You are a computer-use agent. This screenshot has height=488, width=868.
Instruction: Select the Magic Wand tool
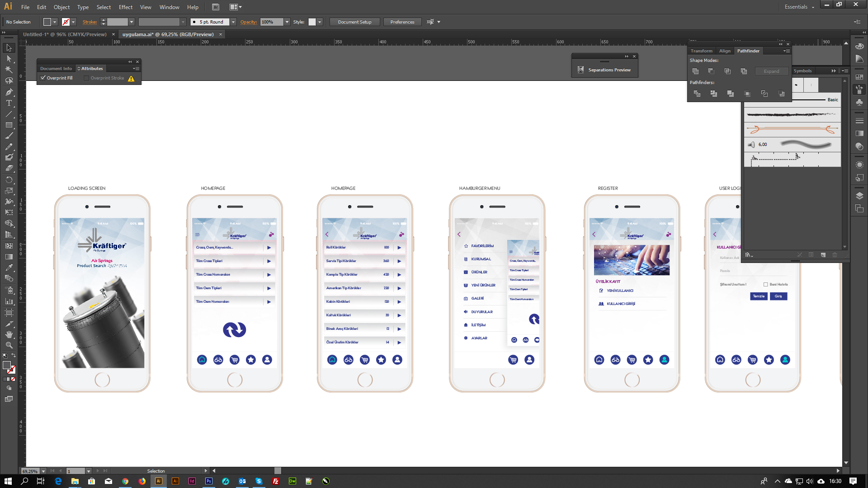(9, 70)
